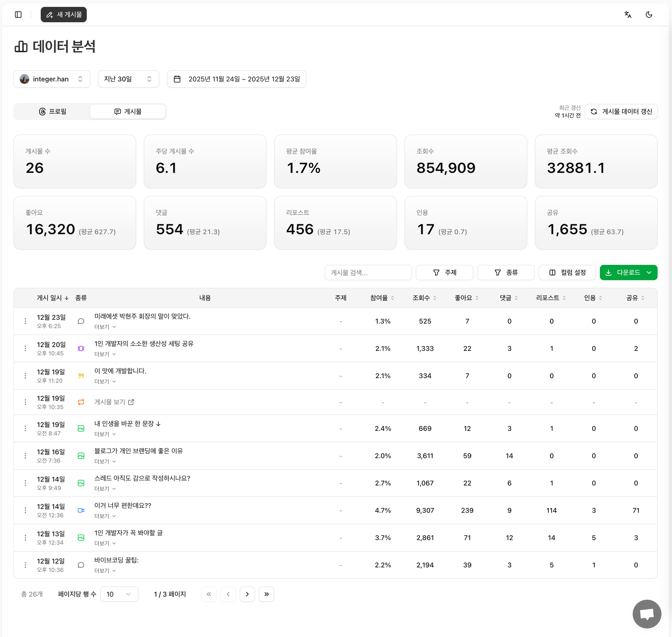Toggle dark mode moon icon

click(648, 14)
